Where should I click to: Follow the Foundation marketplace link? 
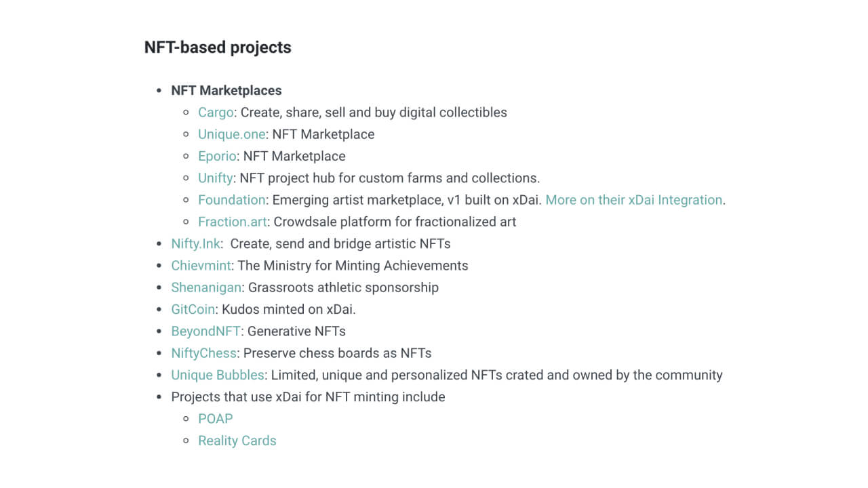click(x=231, y=200)
